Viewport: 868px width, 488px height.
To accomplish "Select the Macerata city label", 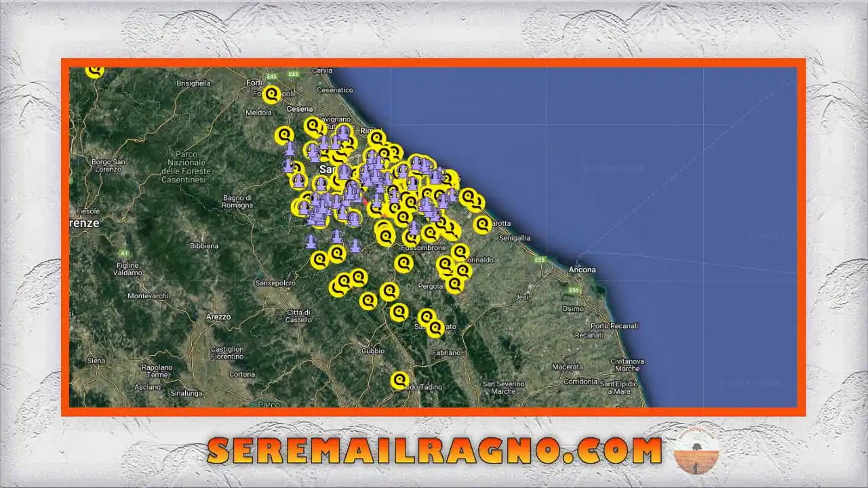I will tap(567, 367).
